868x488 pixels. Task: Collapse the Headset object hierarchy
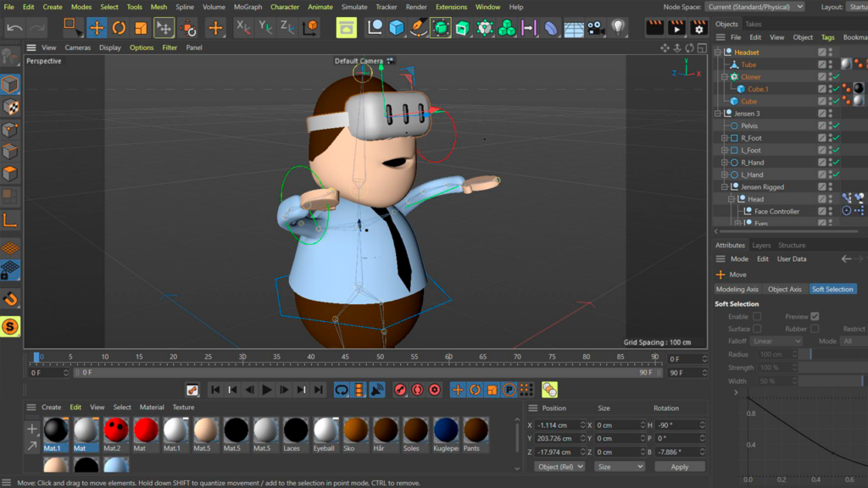click(x=718, y=52)
